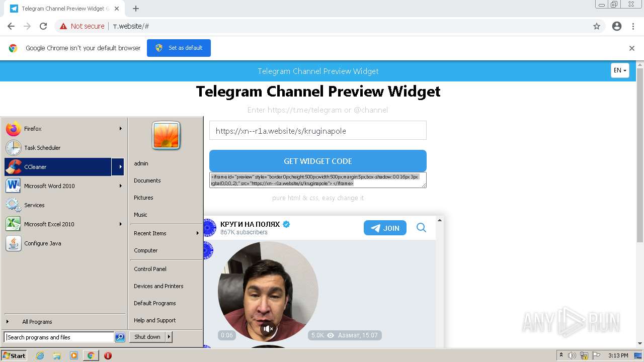
Task: Click the Not secure warning icon
Action: click(x=63, y=26)
